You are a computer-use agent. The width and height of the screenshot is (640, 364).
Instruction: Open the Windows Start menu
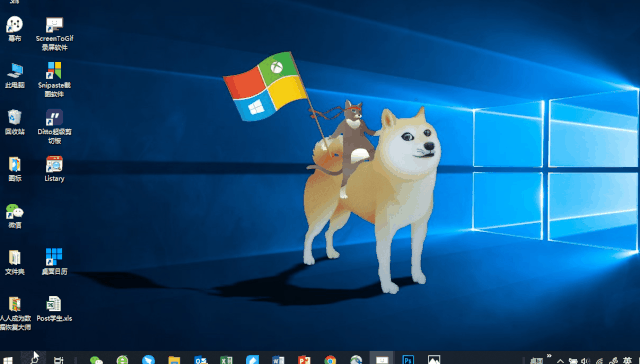tap(7, 360)
